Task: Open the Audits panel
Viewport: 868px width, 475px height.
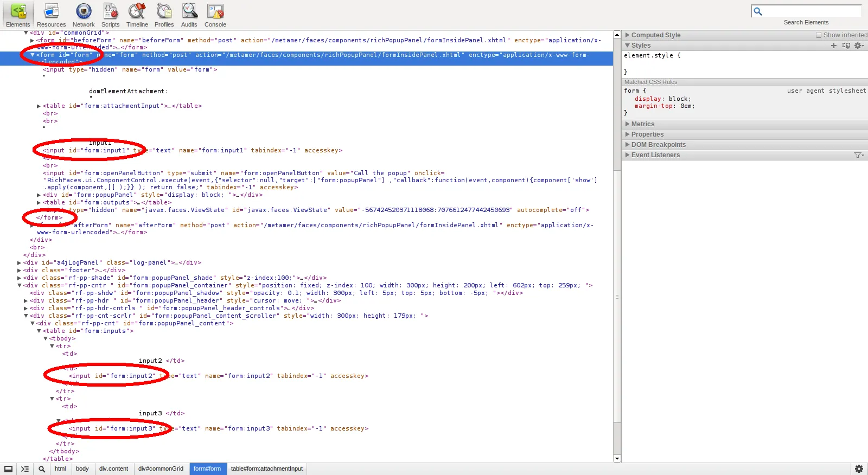Action: (x=189, y=15)
